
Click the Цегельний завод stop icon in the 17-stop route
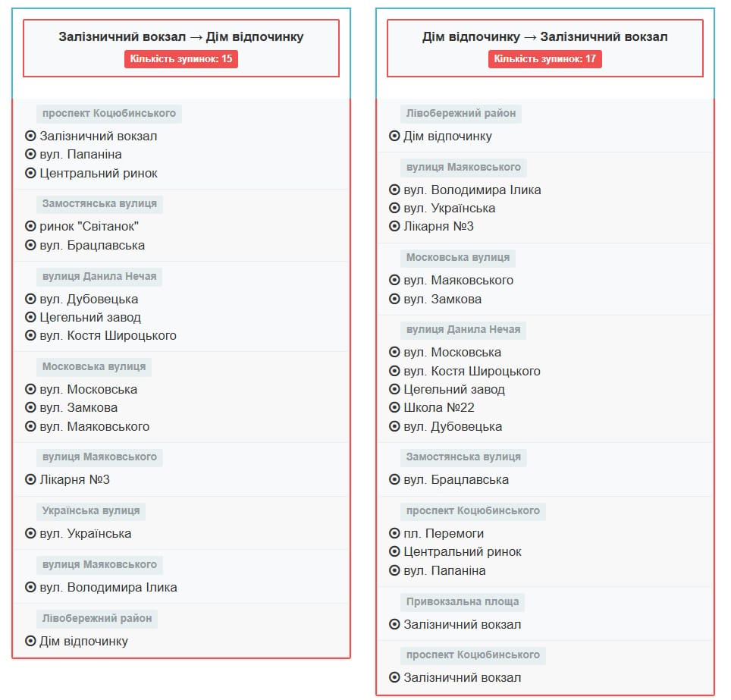[395, 390]
